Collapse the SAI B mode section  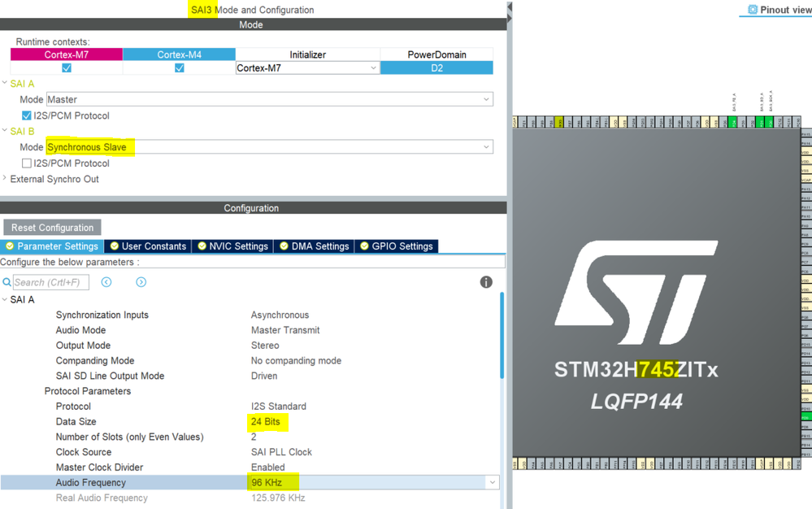click(x=5, y=130)
